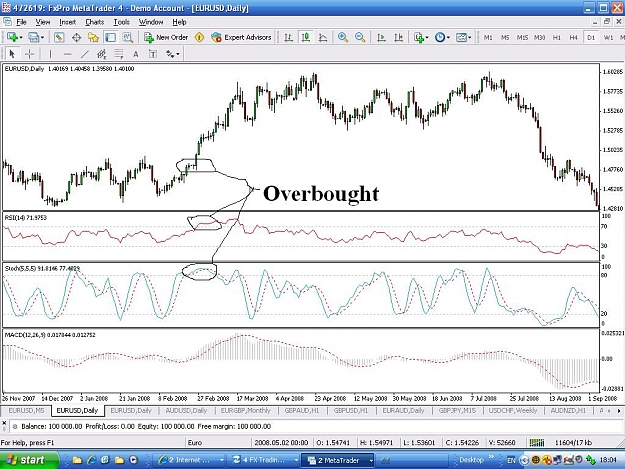Open the Strategy Tester magnifier icon
This screenshot has width=625, height=469.
[128, 37]
